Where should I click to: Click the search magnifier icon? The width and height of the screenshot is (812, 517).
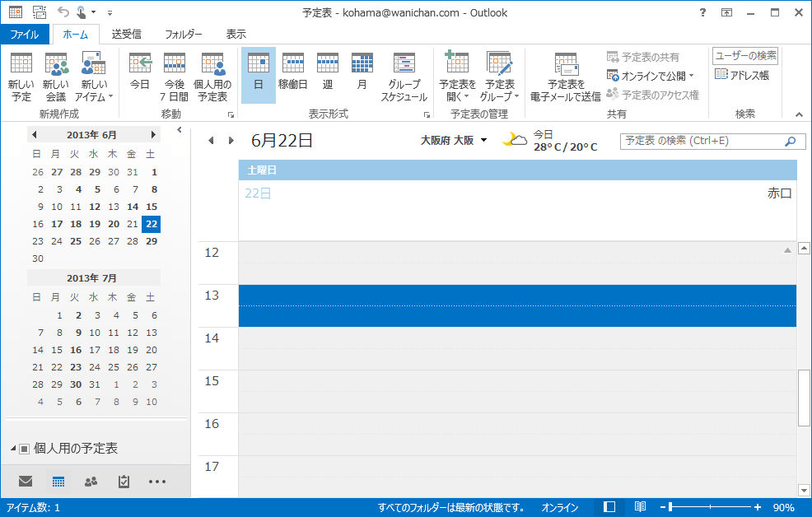pos(791,141)
